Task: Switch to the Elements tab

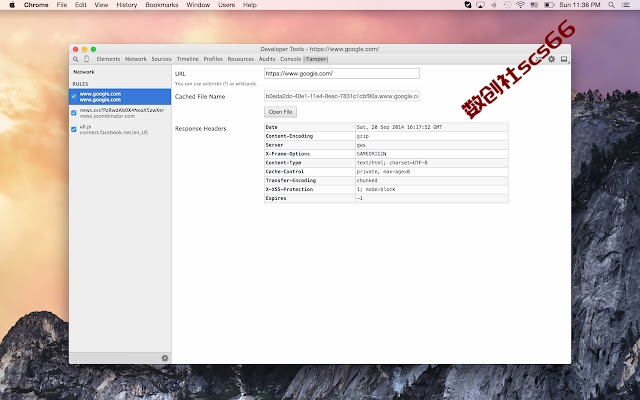Action: [x=108, y=59]
